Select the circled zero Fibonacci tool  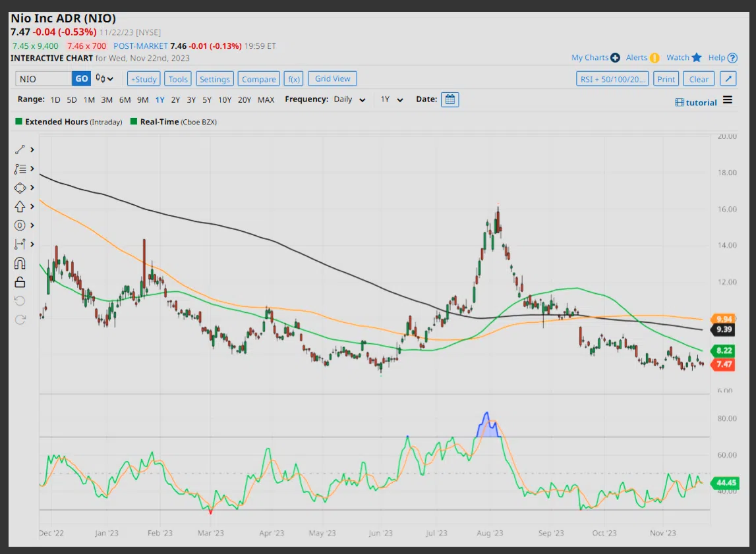20,225
